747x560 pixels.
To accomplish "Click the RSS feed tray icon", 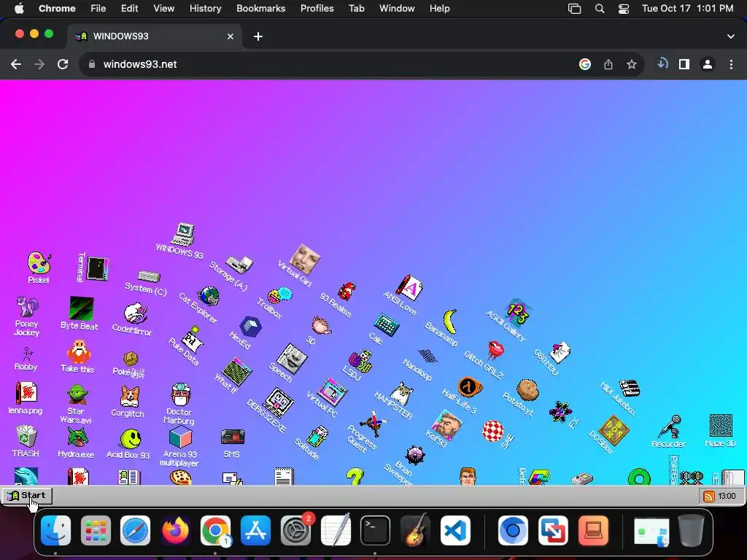I will [x=709, y=496].
